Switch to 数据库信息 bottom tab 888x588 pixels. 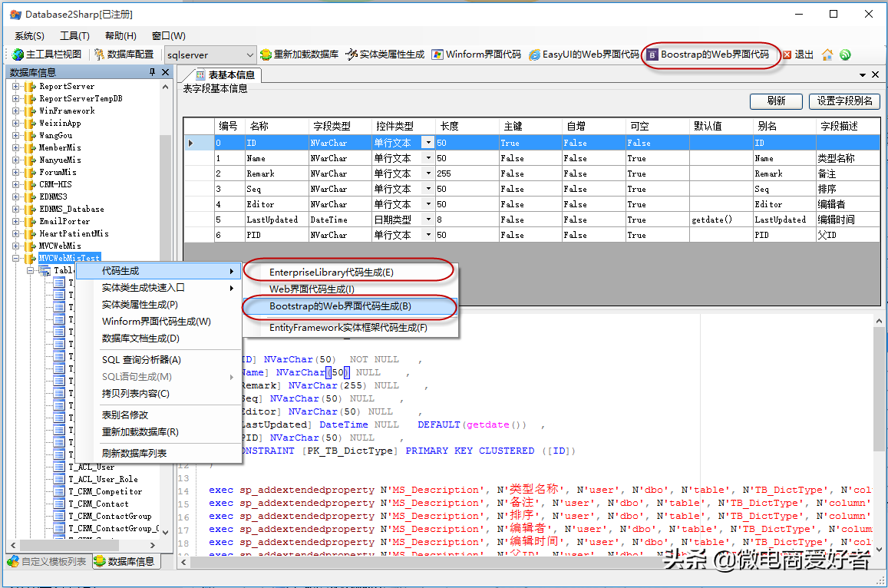tap(124, 561)
